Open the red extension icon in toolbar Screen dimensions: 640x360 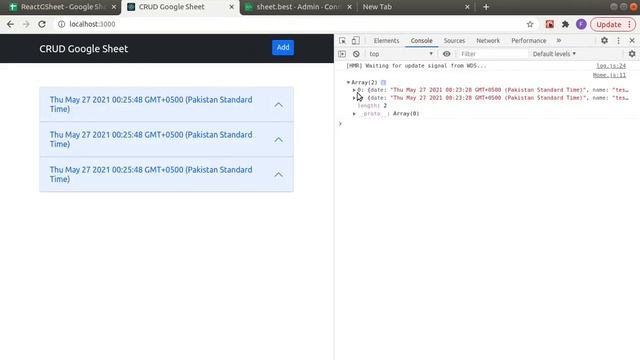pos(549,24)
